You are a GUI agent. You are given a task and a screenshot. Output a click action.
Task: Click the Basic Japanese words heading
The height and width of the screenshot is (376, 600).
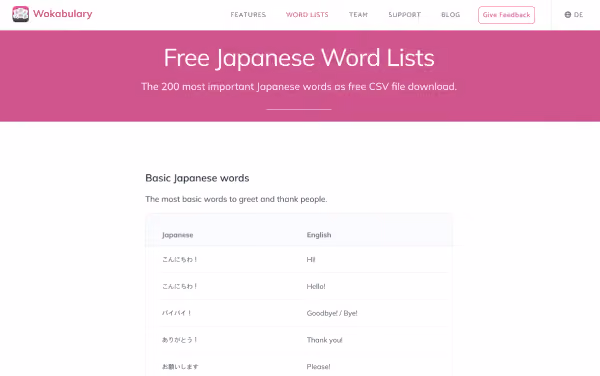197,178
